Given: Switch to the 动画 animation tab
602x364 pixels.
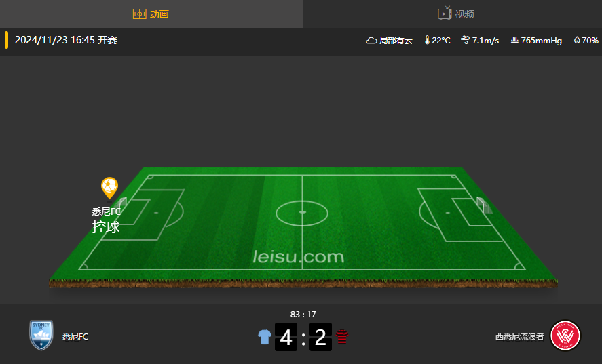Looking at the screenshot, I should 151,14.
